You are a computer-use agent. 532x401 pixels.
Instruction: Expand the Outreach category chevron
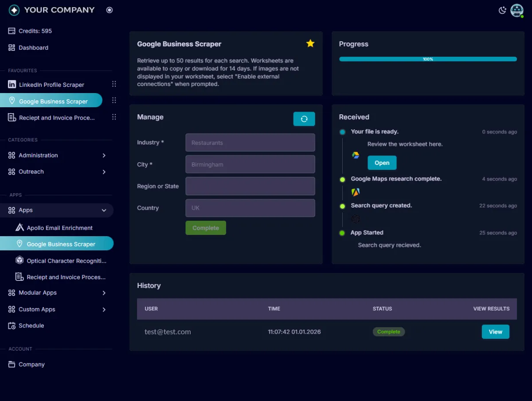(x=104, y=171)
